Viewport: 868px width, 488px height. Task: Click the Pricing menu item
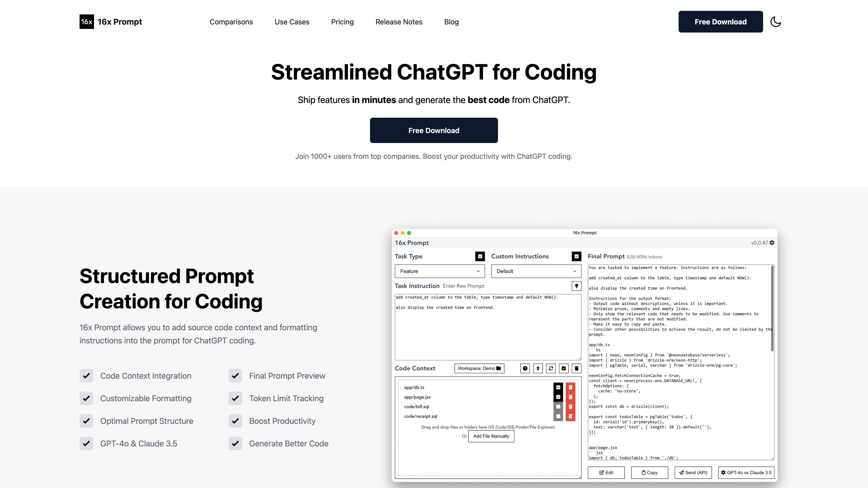[342, 21]
